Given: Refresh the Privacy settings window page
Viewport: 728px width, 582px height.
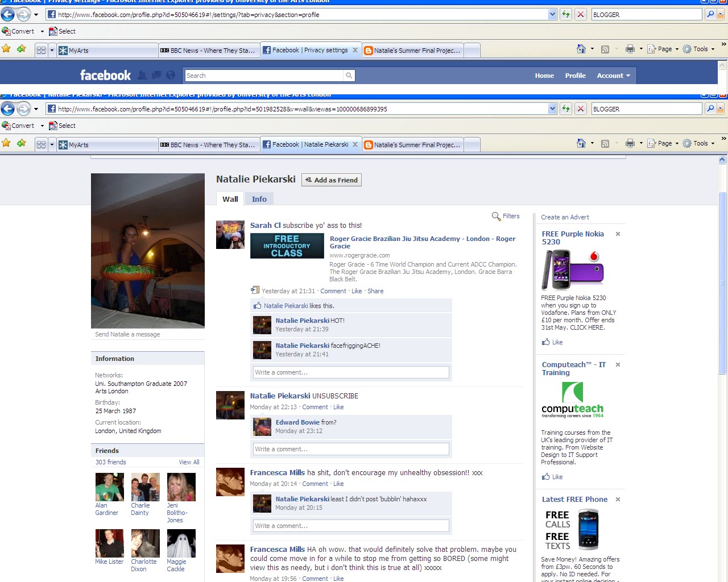Looking at the screenshot, I should (x=566, y=14).
